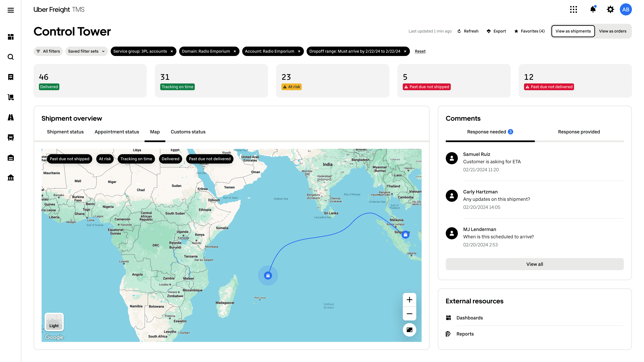This screenshot has width=644, height=362.
Task: Open Favorites (4) list
Action: [x=529, y=31]
